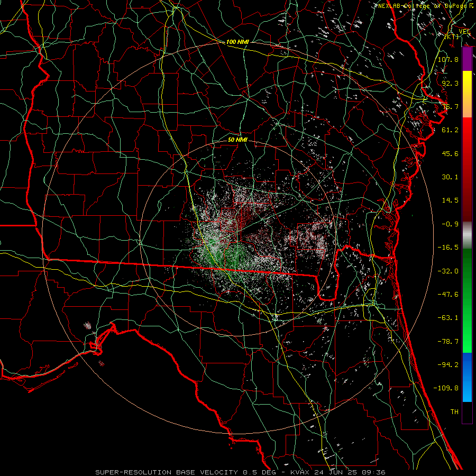This screenshot has width=476, height=476.
Task: Click the 100 NMI range ring label
Action: [237, 42]
